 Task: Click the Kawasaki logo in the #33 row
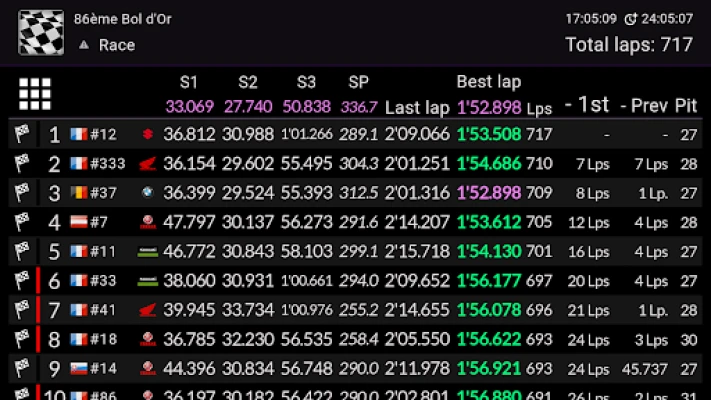point(147,282)
